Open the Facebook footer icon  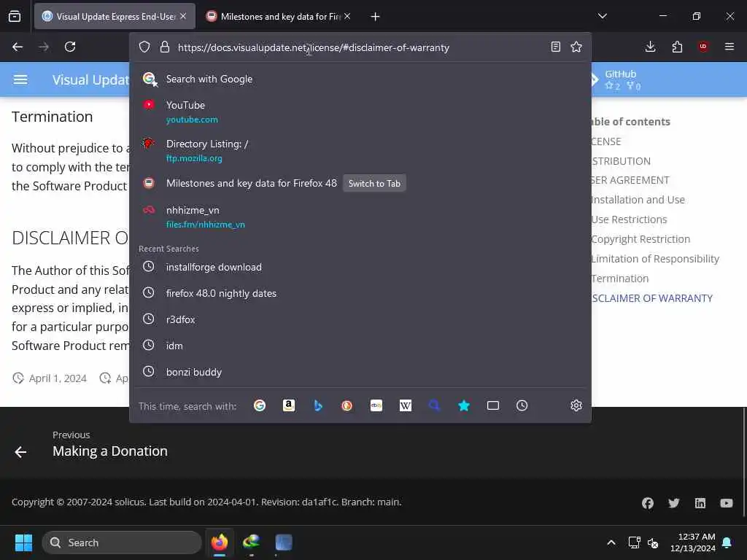[648, 503]
